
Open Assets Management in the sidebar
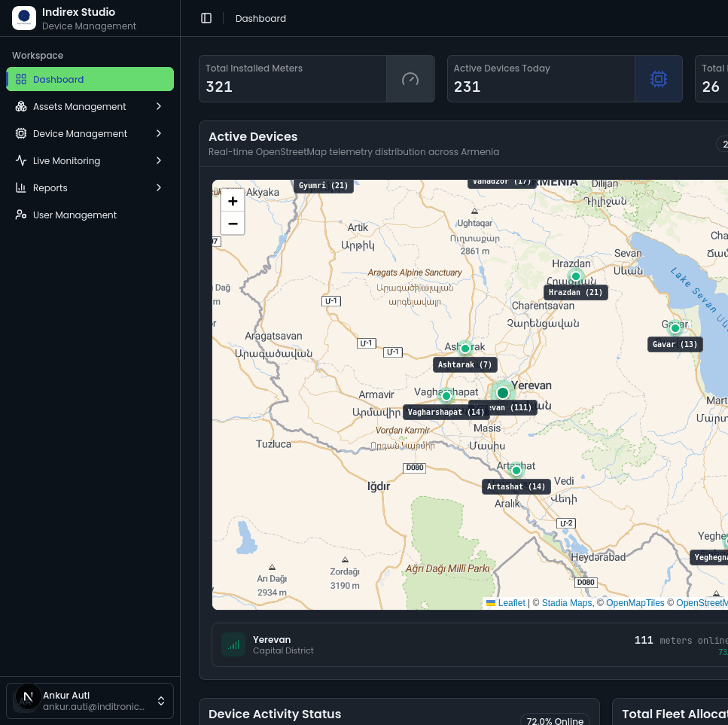pyautogui.click(x=90, y=106)
